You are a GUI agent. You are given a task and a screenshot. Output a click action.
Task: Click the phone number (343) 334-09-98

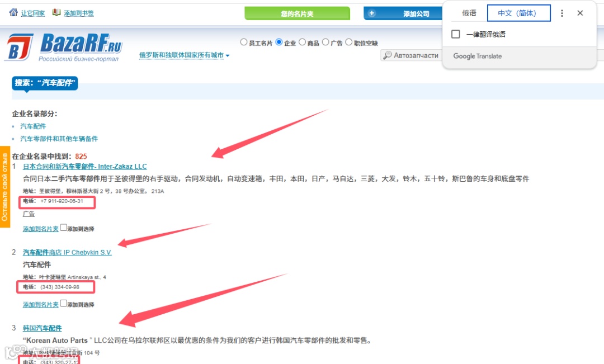(x=60, y=287)
